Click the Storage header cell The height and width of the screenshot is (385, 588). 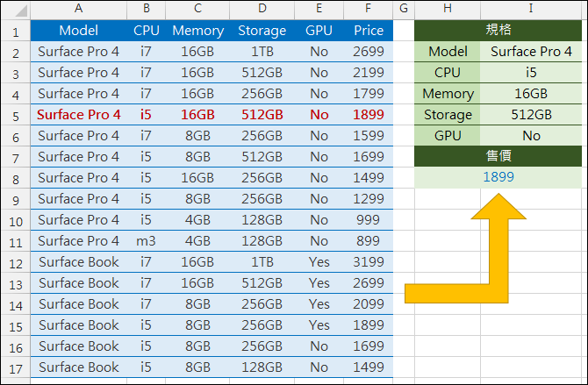(262, 31)
